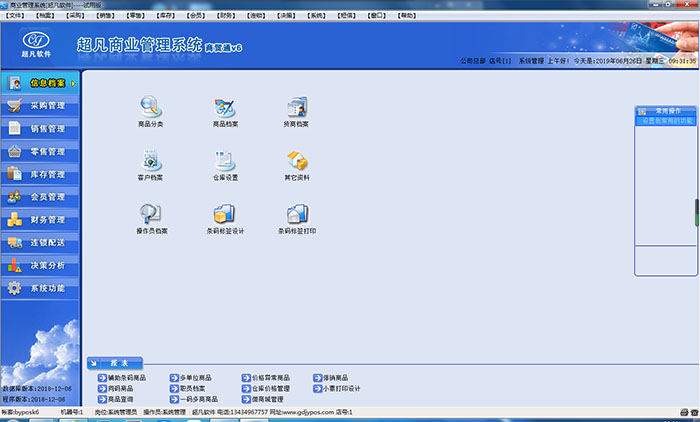Viewport: 700px width, 422px height.
Task: Open the 商品档案 icon
Action: click(225, 107)
